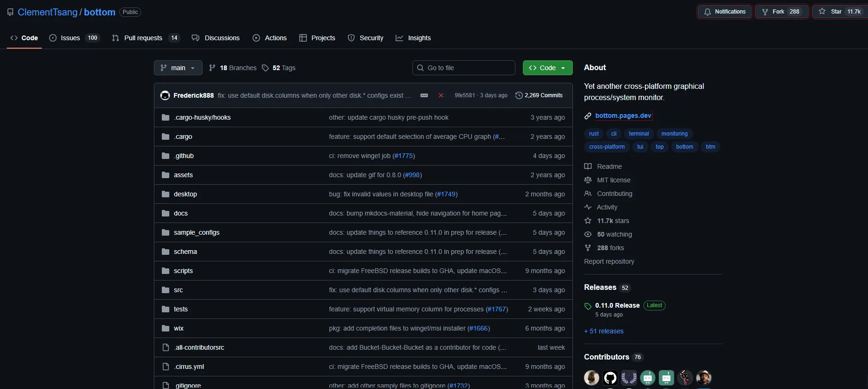This screenshot has width=868, height=389.
Task: Switch to the Projects tab
Action: [x=317, y=38]
